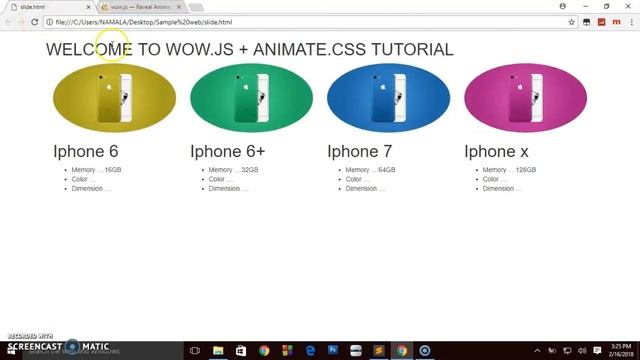Image resolution: width=640 pixels, height=360 pixels.
Task: Open the volume control in the tray
Action: coord(582,351)
